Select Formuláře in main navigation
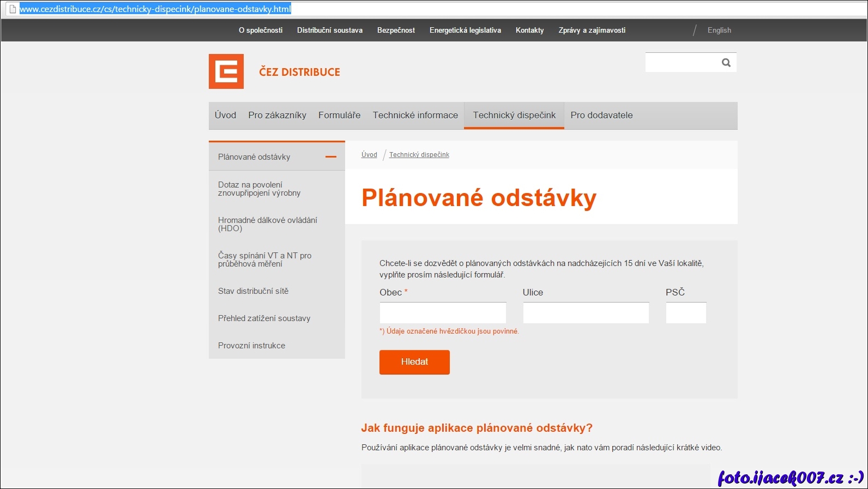868x489 pixels. [339, 116]
